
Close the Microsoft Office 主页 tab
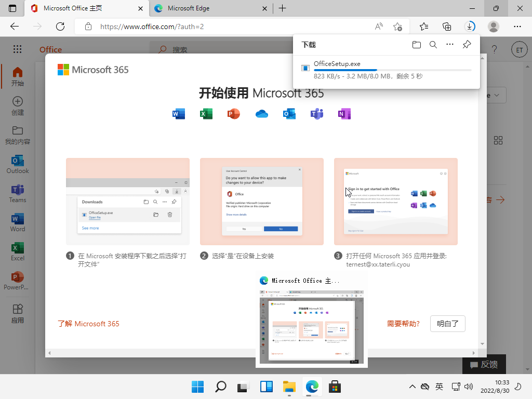[x=140, y=8]
